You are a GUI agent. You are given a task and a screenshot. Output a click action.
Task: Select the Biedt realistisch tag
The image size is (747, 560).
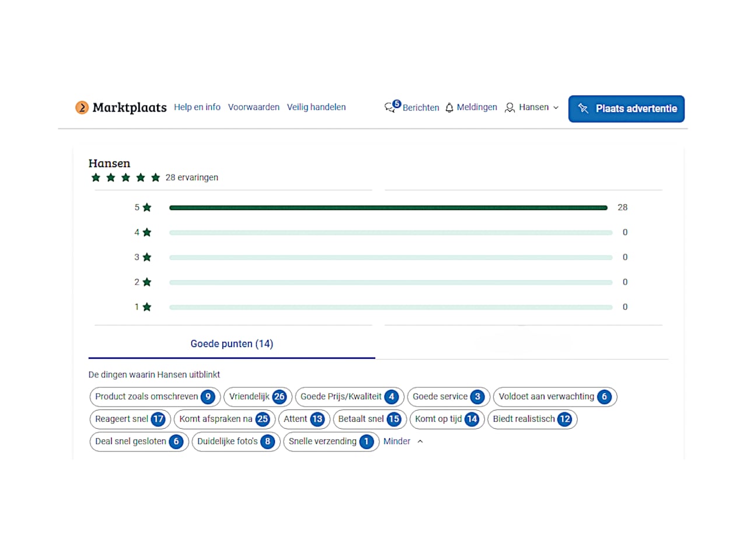click(532, 419)
